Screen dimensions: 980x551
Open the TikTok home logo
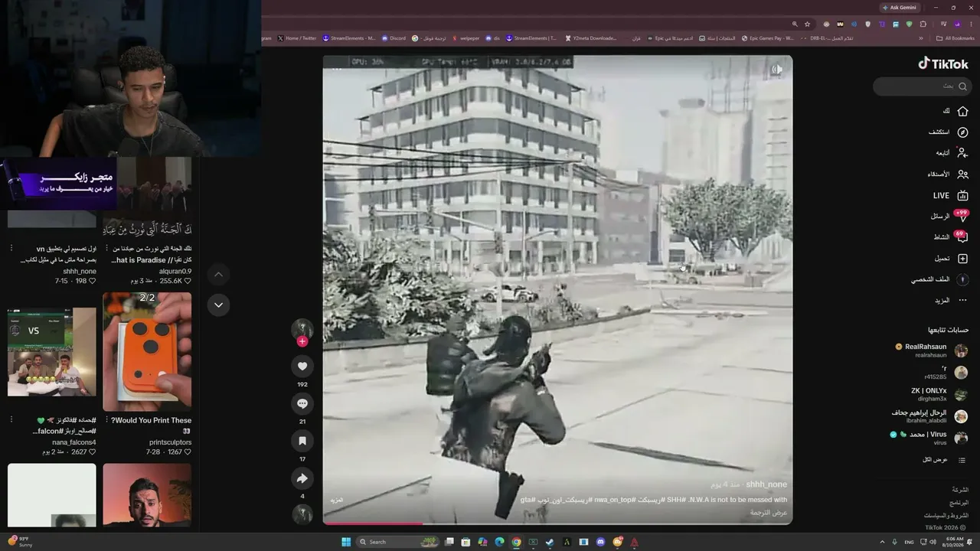click(943, 64)
